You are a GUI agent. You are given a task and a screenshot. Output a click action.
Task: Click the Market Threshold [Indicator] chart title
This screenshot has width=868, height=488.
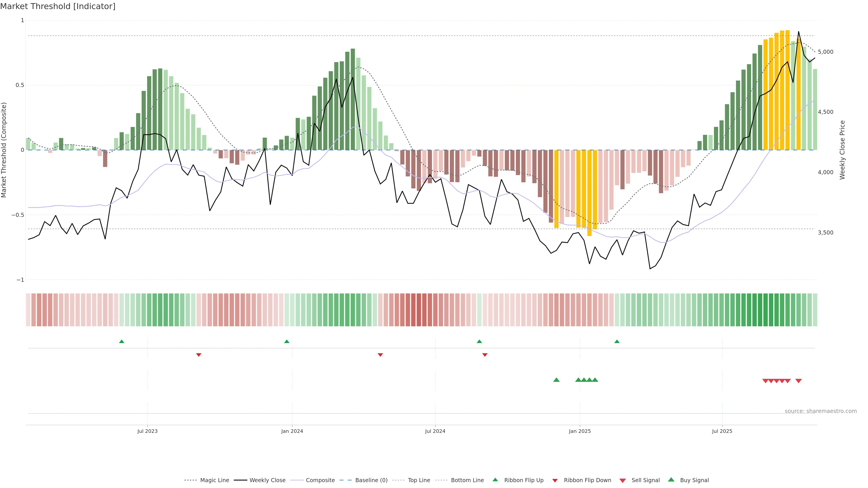(x=58, y=6)
